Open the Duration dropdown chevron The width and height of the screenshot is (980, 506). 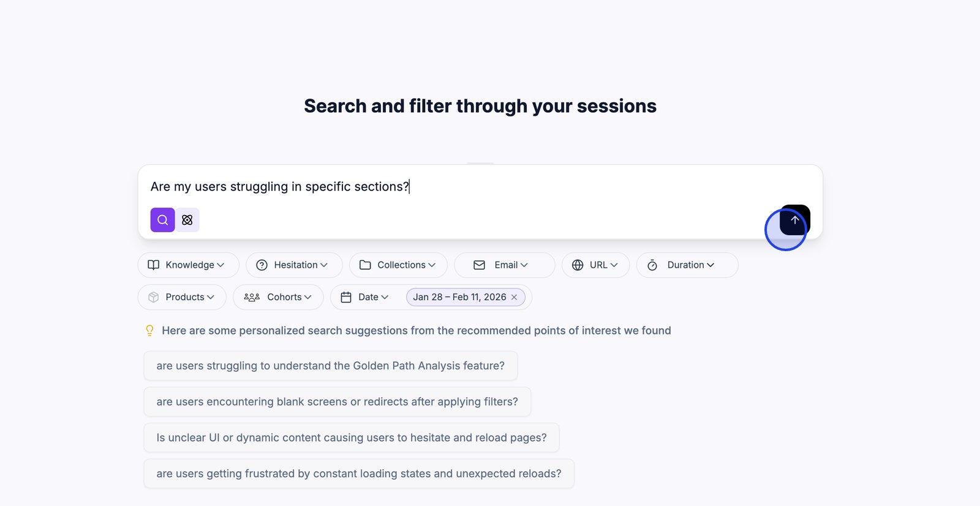(x=710, y=265)
